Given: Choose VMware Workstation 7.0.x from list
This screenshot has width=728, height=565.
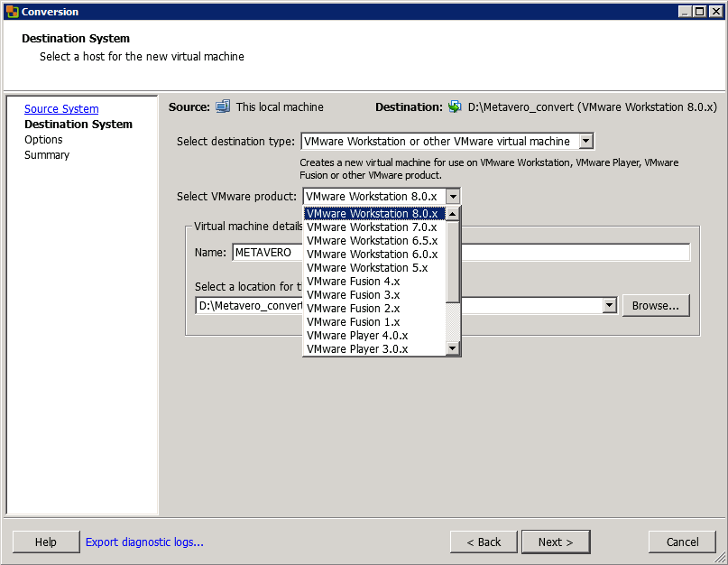Looking at the screenshot, I should click(374, 227).
